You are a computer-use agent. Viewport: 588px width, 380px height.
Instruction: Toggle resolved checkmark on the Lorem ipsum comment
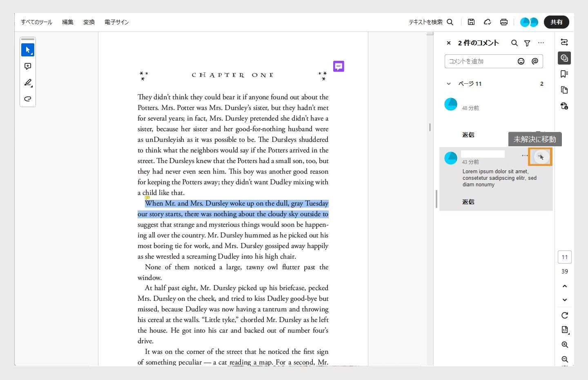click(x=541, y=157)
